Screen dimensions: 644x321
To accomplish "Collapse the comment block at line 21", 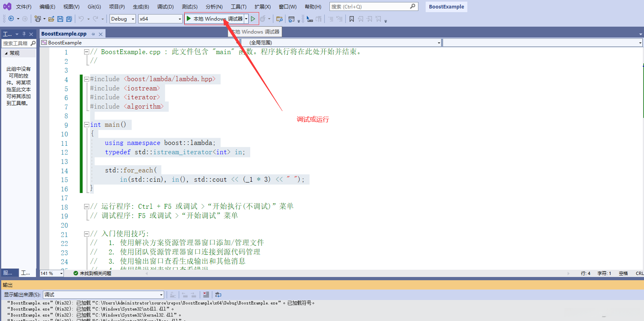I will click(87, 234).
